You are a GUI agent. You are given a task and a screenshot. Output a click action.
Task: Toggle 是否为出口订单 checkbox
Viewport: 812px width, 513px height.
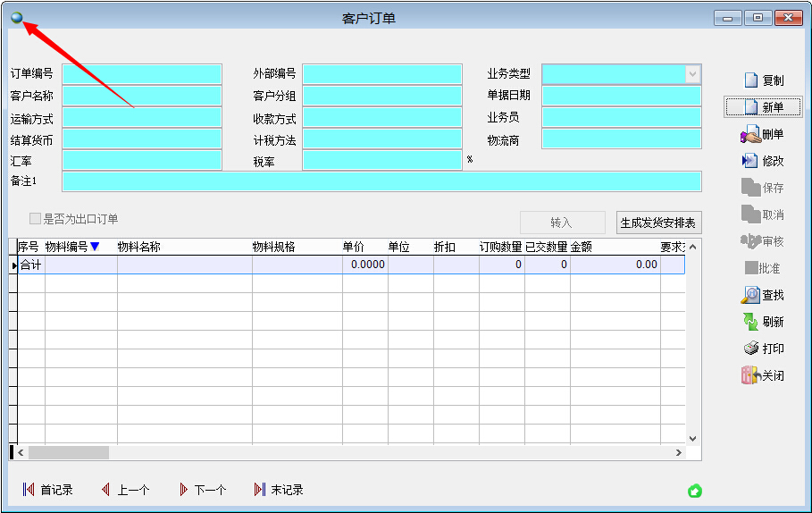point(36,219)
